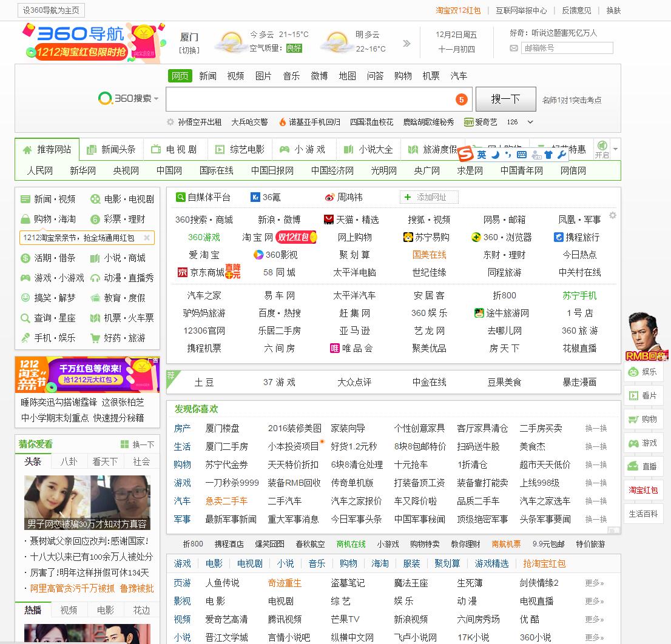The height and width of the screenshot is (644, 671).
Task: Open 查询·星座 category
Action: click(x=49, y=318)
